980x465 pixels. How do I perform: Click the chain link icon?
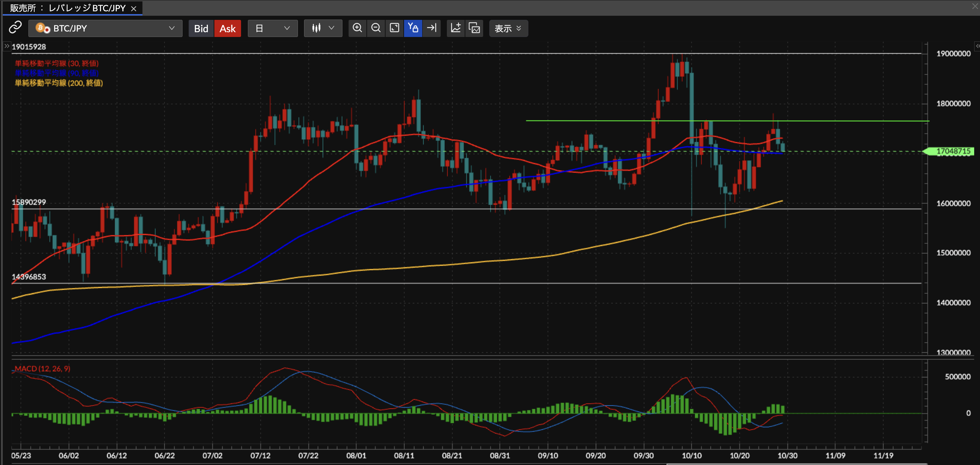15,28
